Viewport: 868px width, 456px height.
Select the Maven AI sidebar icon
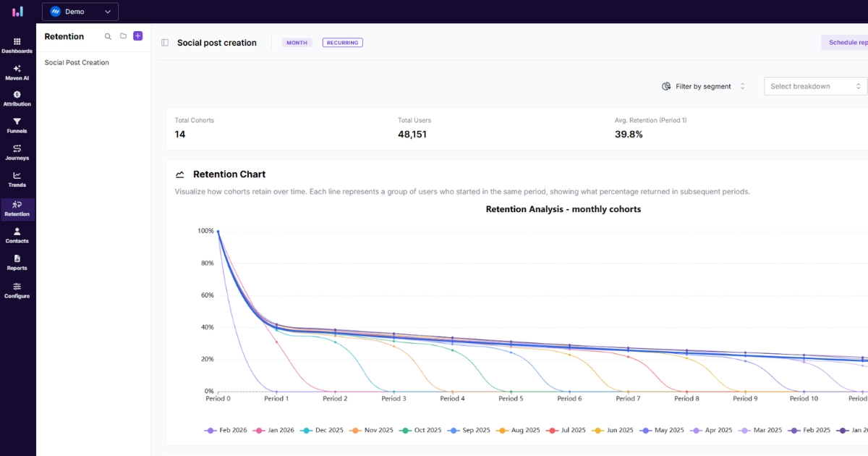click(16, 72)
